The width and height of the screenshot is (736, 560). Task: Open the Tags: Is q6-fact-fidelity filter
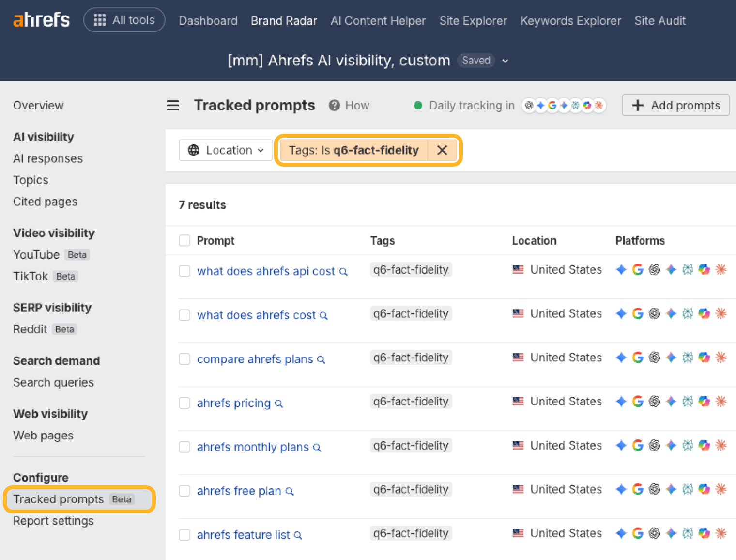(x=354, y=150)
